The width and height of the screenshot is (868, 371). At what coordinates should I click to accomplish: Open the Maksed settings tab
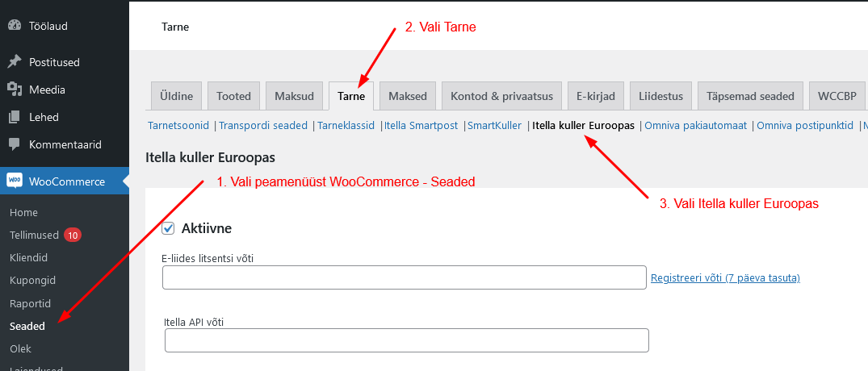point(408,96)
